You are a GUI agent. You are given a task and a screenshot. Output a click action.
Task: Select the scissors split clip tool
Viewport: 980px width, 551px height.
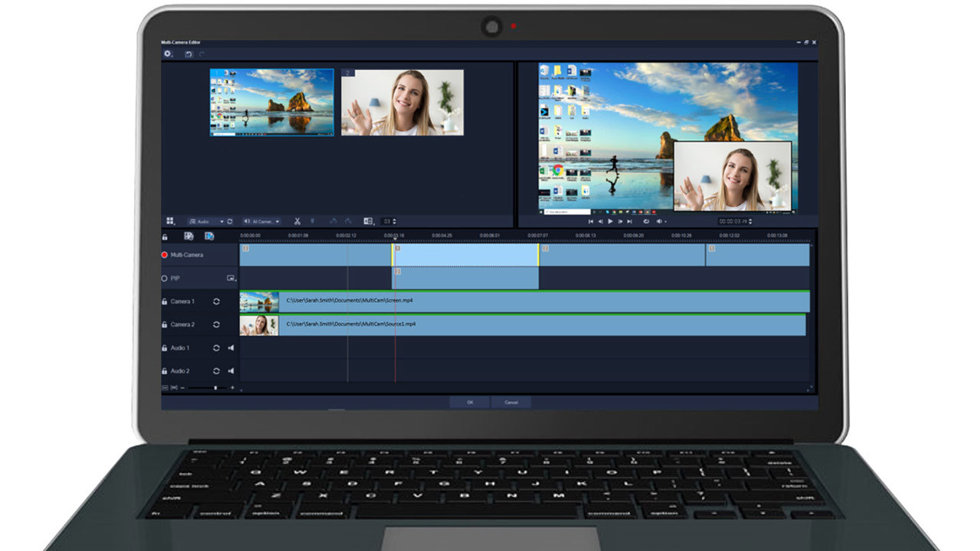(x=298, y=221)
